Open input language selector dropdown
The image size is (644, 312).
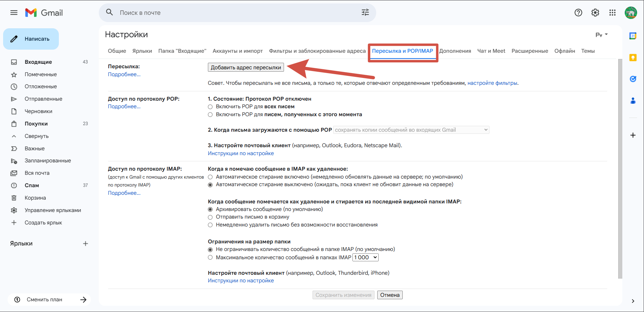tap(602, 35)
